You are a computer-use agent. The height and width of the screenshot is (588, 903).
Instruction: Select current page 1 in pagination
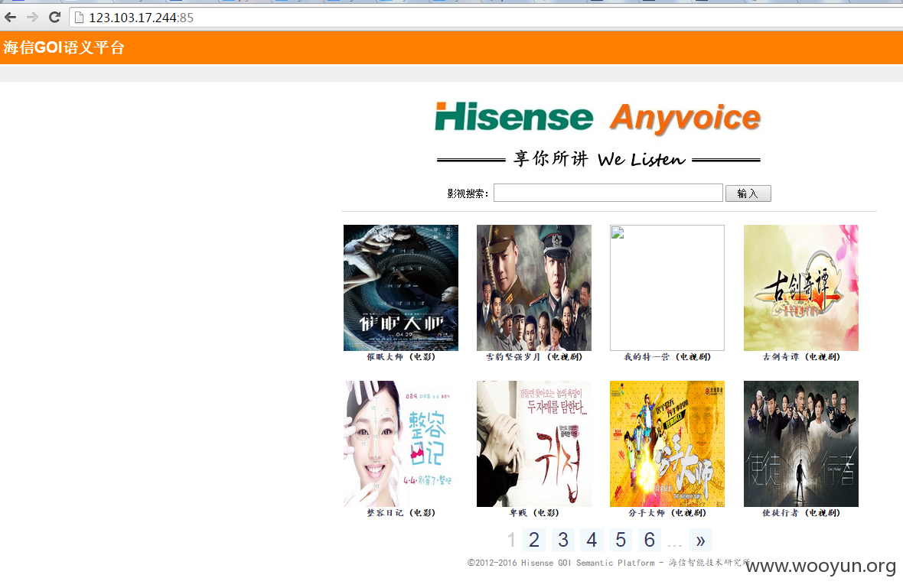coord(511,540)
